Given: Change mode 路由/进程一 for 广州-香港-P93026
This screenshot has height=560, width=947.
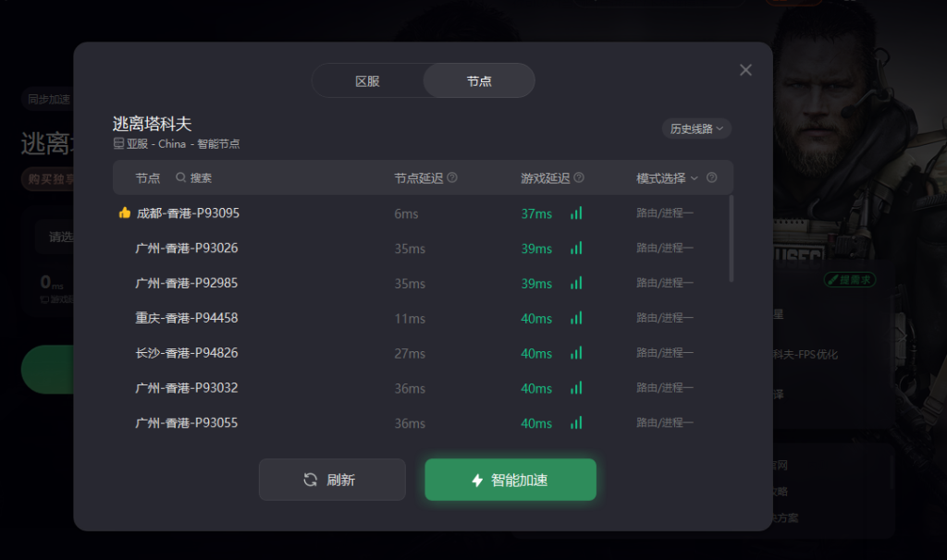Looking at the screenshot, I should tap(664, 248).
